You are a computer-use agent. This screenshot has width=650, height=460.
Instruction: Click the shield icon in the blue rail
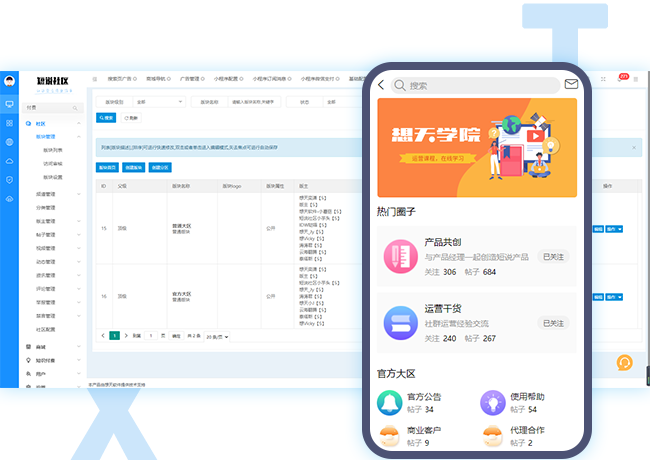click(10, 180)
